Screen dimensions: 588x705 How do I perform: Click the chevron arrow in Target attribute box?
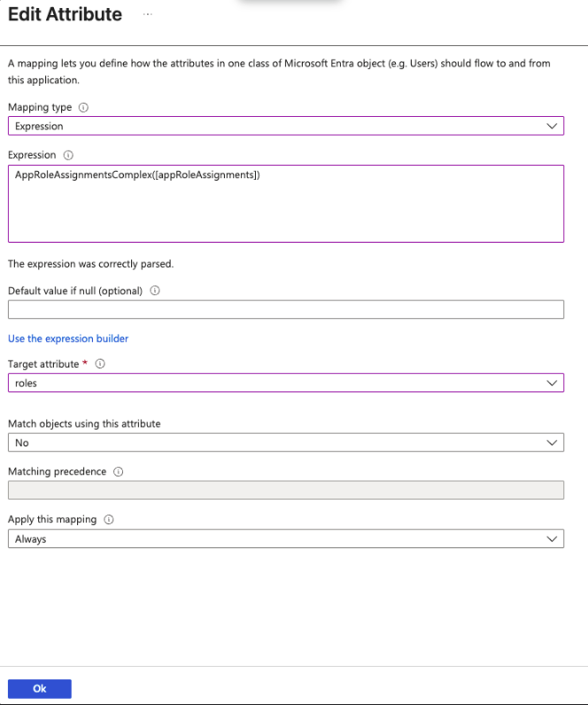click(553, 383)
